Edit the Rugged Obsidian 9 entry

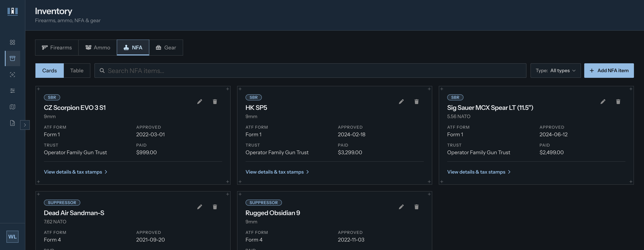401,207
